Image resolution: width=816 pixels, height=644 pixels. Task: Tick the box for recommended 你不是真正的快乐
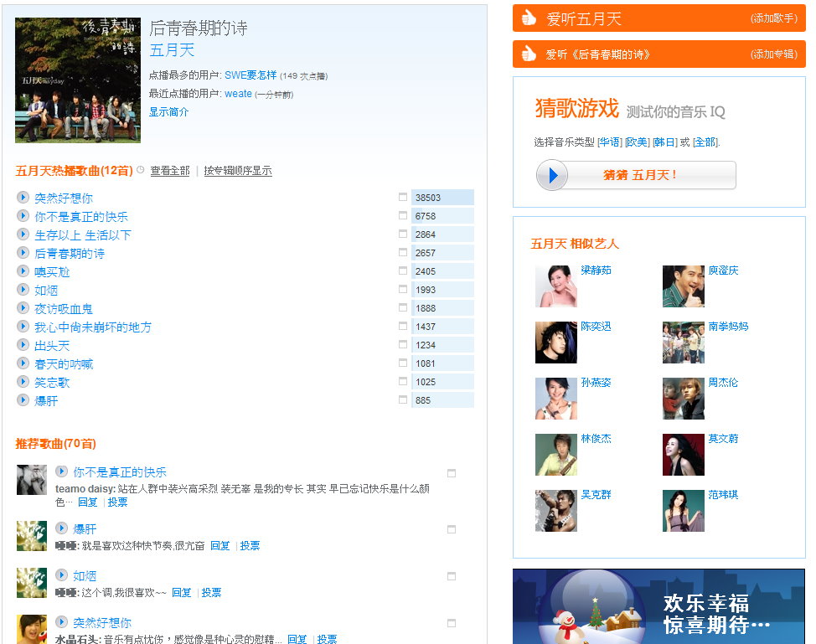[452, 473]
